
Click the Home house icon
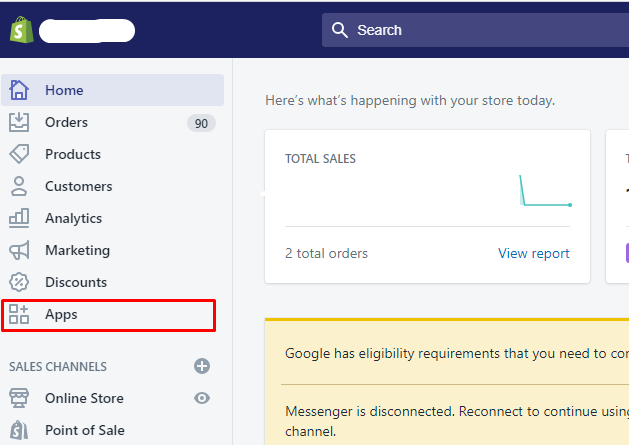pos(19,90)
